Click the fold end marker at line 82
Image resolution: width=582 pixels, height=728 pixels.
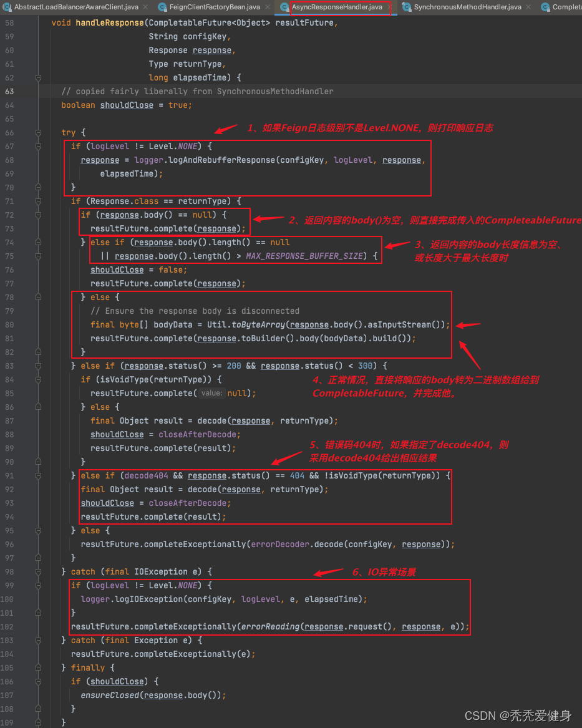coord(39,352)
